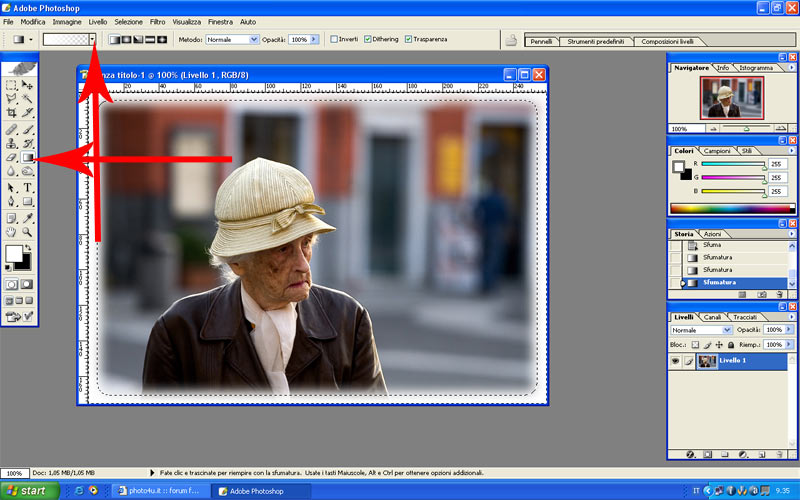Image resolution: width=800 pixels, height=500 pixels.
Task: Add a layer mask in Livelli panel
Action: coord(708,454)
